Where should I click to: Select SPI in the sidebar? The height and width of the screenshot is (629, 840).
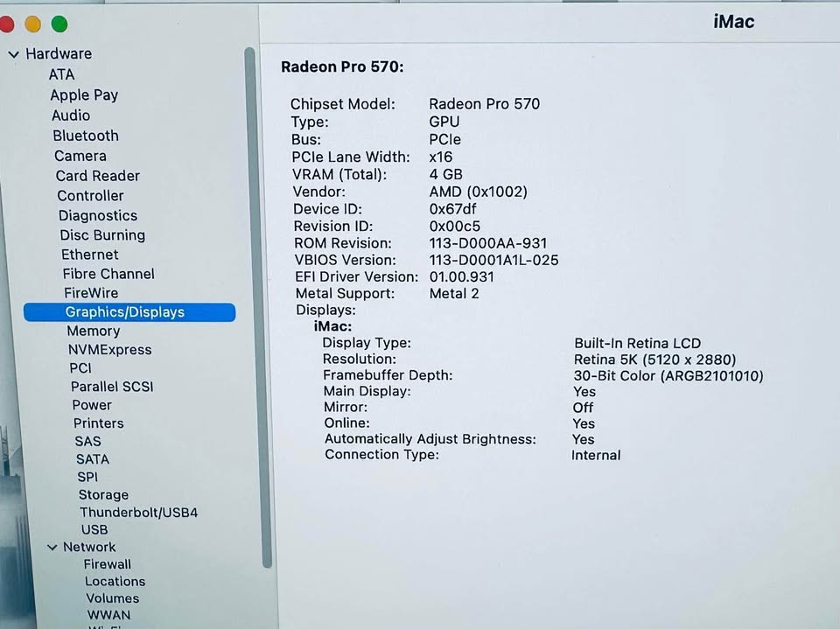(87, 477)
